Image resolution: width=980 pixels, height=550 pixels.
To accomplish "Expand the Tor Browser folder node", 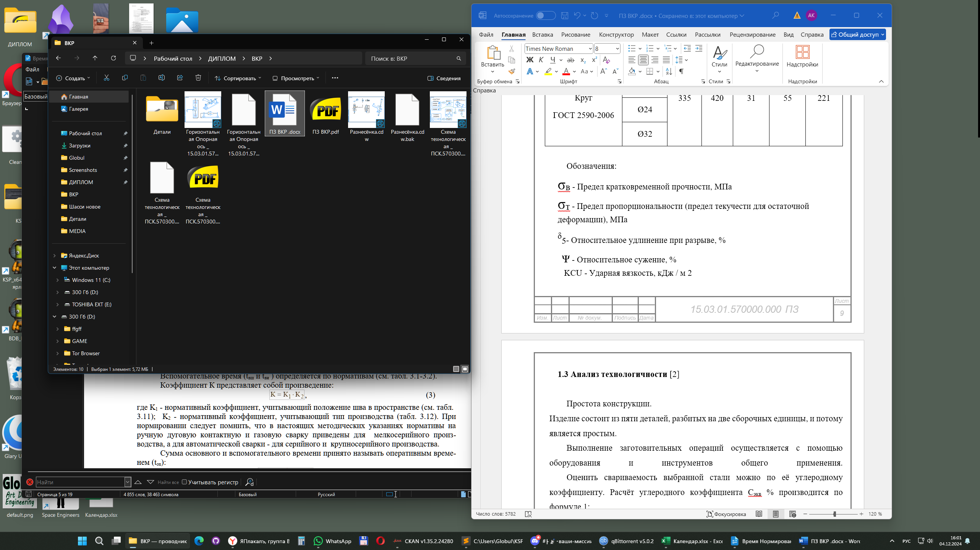I will click(x=58, y=353).
